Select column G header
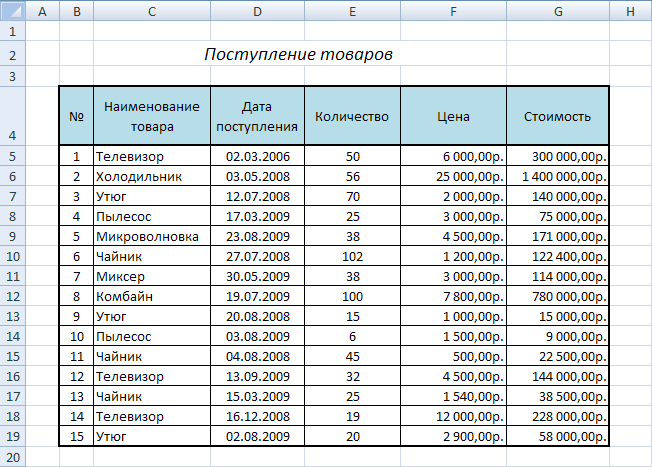The height and width of the screenshot is (467, 652). 558,10
